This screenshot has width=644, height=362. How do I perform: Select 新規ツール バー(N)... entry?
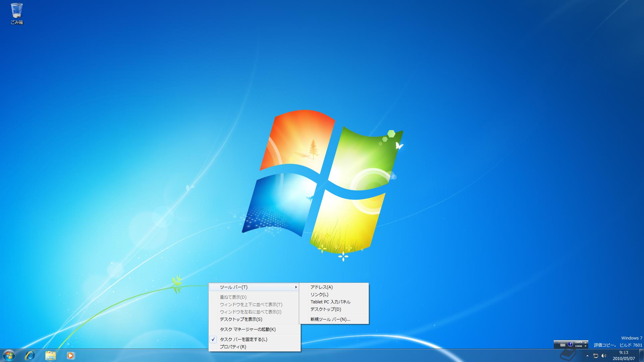(x=334, y=319)
